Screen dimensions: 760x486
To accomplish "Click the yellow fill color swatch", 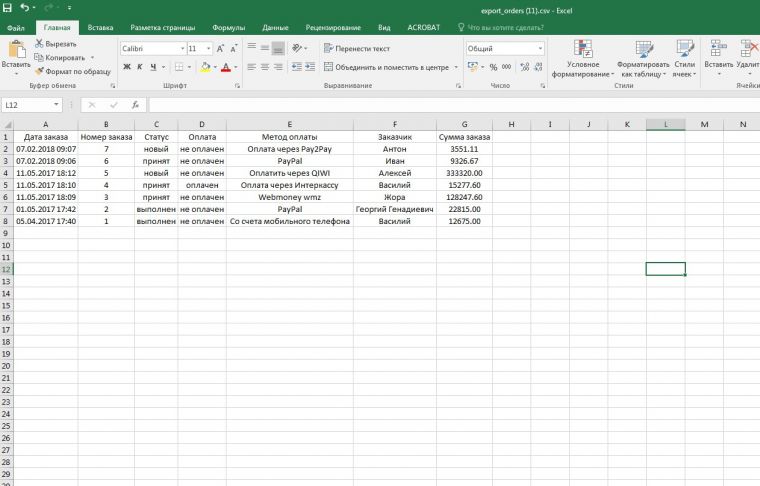I will [204, 67].
